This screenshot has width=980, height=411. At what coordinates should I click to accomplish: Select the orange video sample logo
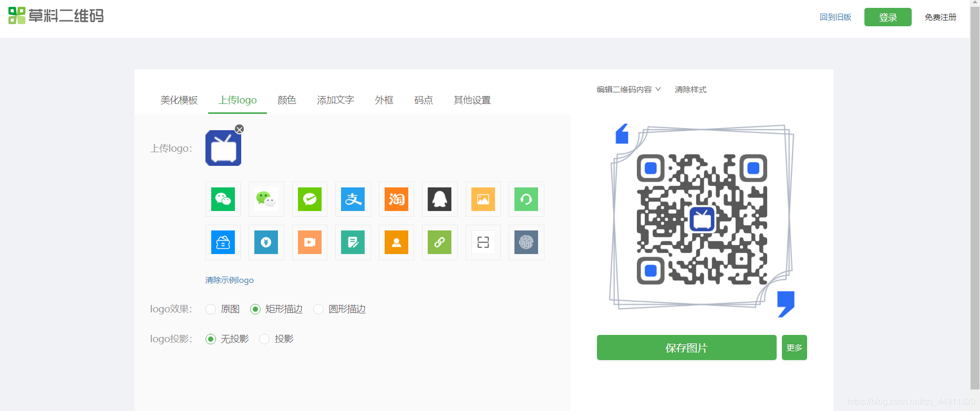point(310,243)
